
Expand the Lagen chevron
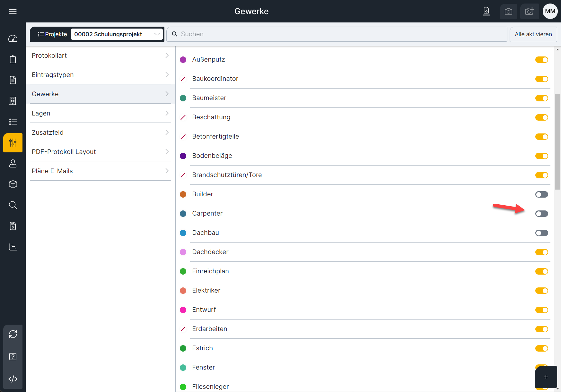(167, 113)
